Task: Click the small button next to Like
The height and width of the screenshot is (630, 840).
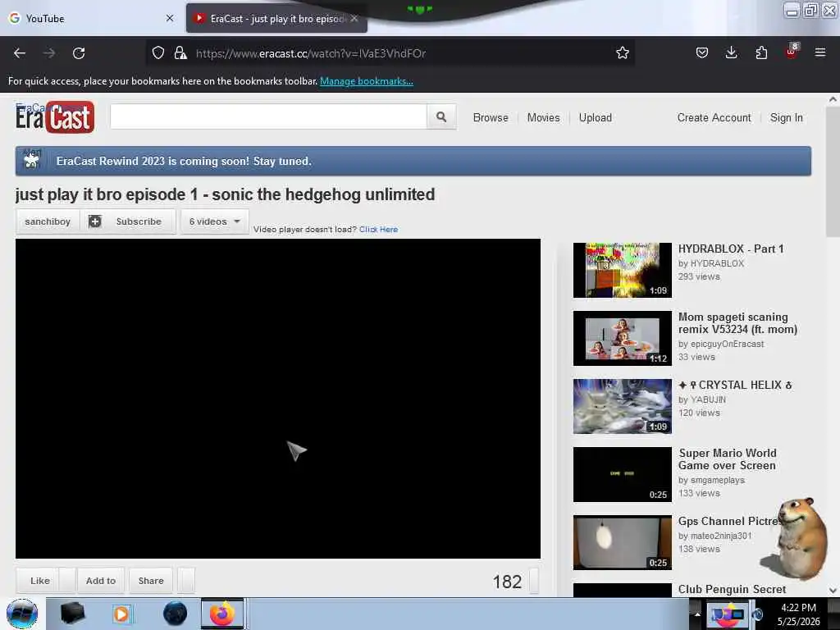Action: 67,581
